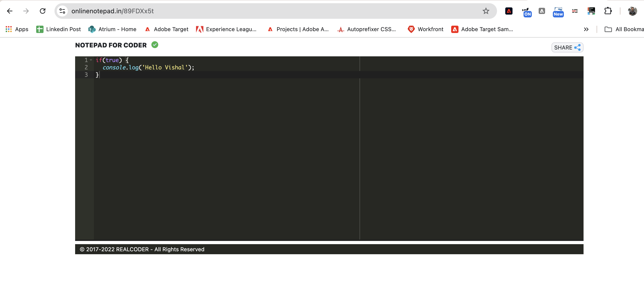Open the striped red lines extension icon
The height and width of the screenshot is (284, 644).
click(x=575, y=11)
